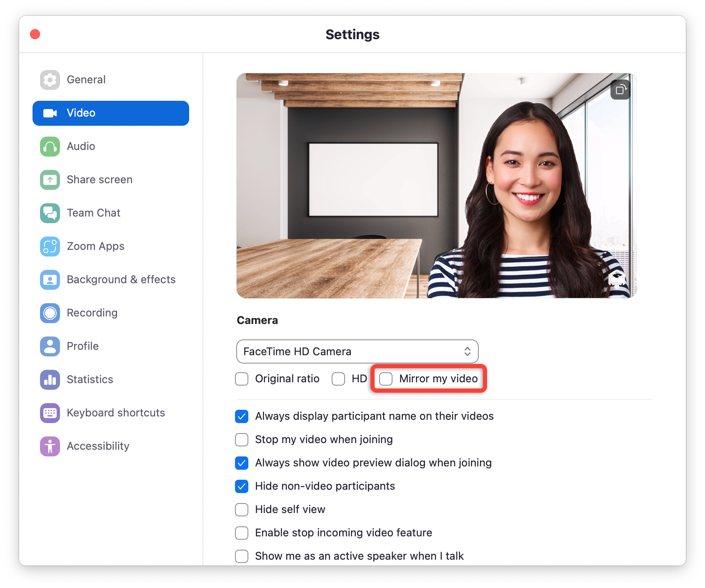Close the Settings window with red button
The height and width of the screenshot is (588, 705).
[x=35, y=34]
